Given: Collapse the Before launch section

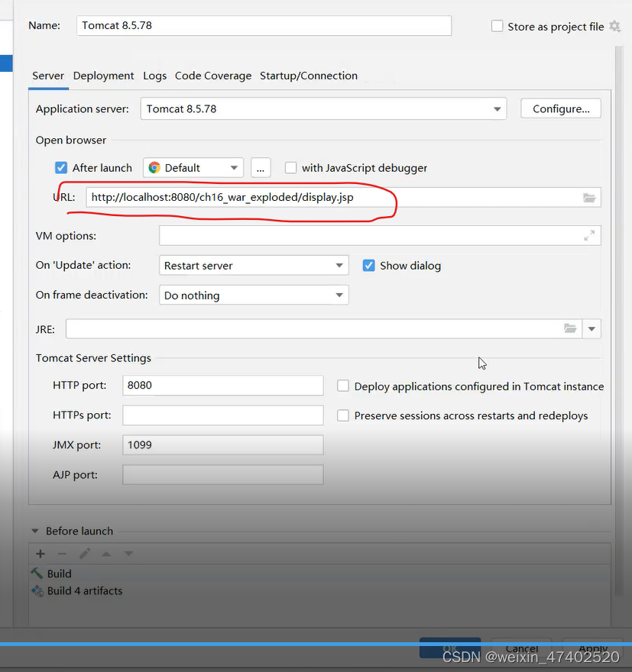Looking at the screenshot, I should pos(35,531).
